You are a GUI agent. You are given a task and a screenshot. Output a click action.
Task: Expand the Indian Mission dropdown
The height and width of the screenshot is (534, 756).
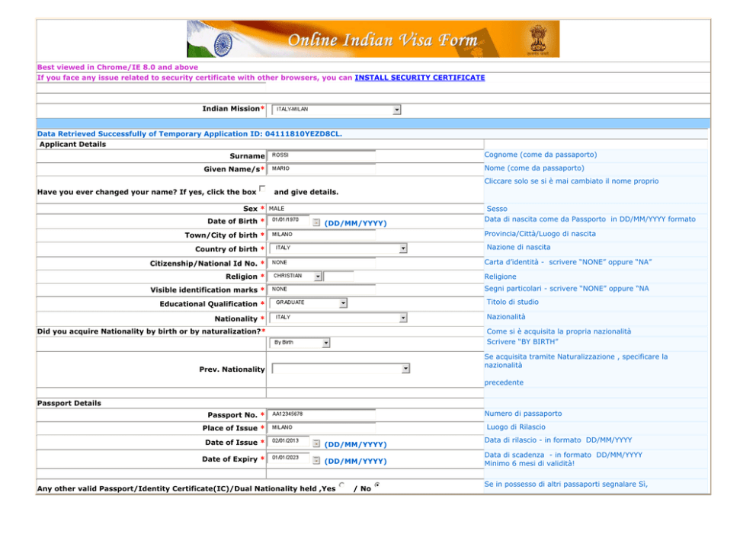tap(396, 110)
